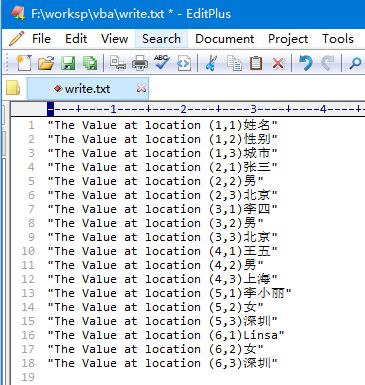The width and height of the screenshot is (365, 385).
Task: Run spell check with the ABC icon
Action: point(162,62)
